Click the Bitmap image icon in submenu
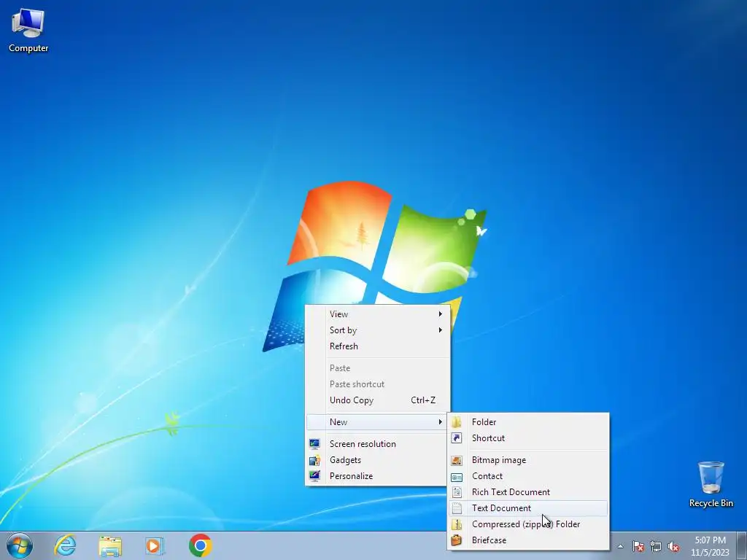Viewport: 747px width, 560px height. click(457, 460)
